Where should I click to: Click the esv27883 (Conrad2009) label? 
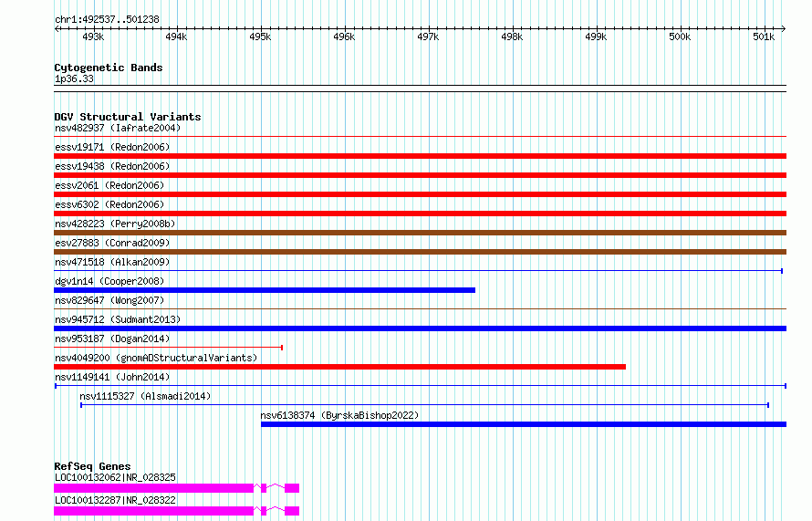[112, 243]
